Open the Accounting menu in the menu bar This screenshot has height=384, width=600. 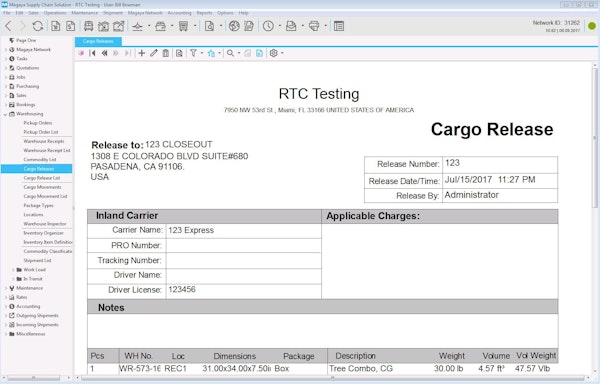point(179,13)
